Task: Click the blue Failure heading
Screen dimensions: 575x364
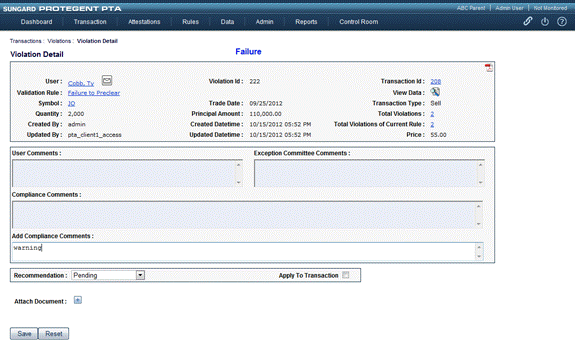Action: [248, 52]
